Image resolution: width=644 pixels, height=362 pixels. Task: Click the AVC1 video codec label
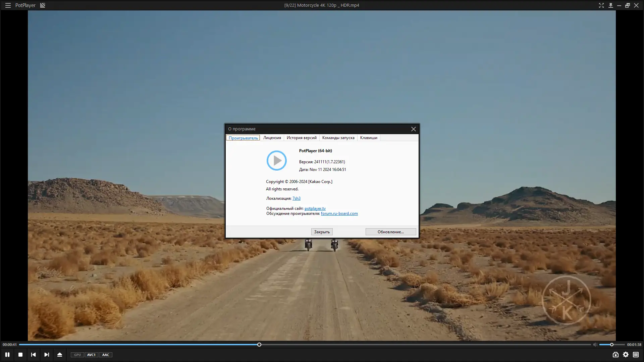click(91, 355)
